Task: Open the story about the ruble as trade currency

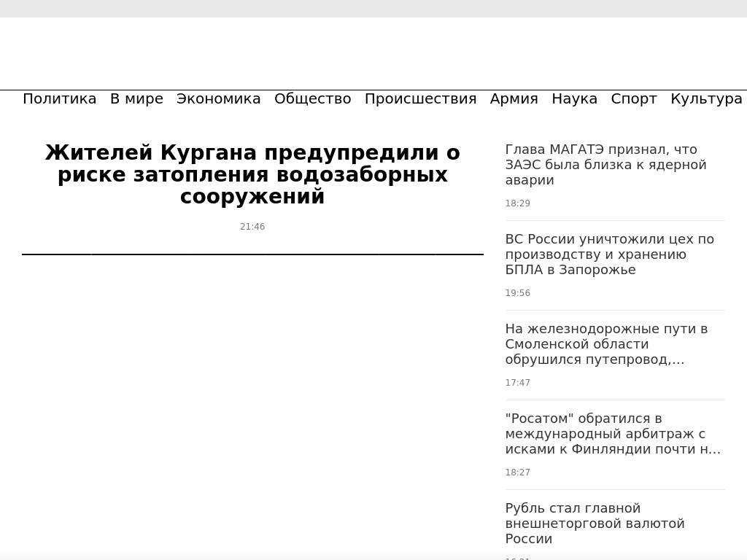Action: [x=595, y=524]
